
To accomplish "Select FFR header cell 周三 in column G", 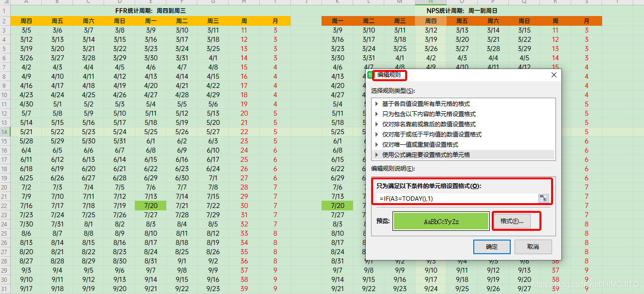I will click(x=213, y=21).
